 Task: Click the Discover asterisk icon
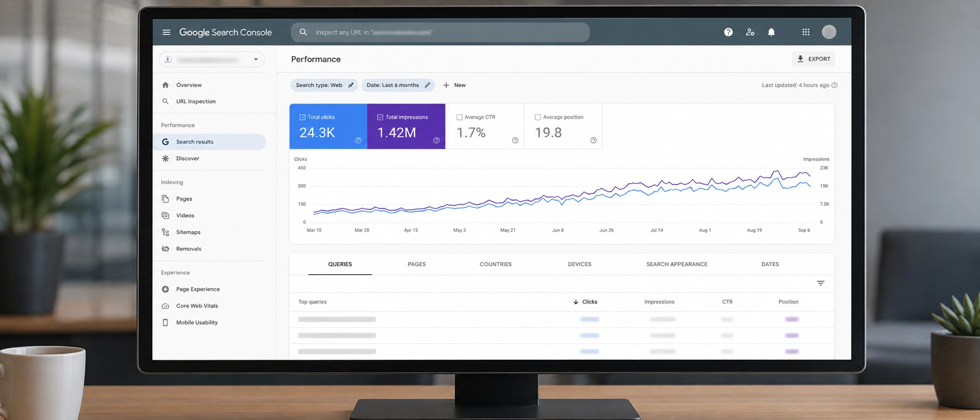coord(165,159)
